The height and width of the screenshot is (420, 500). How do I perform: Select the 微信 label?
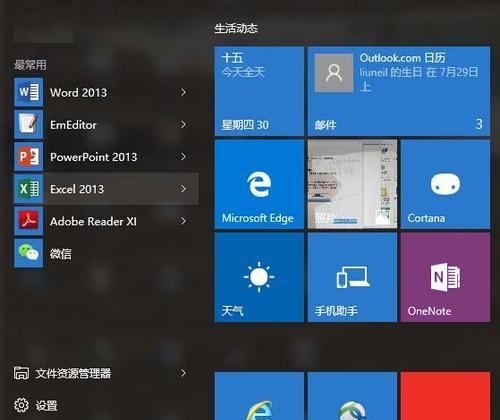pos(60,254)
